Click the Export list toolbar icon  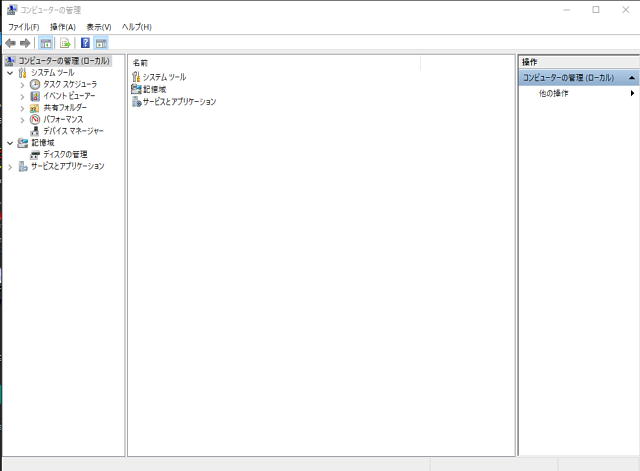point(65,43)
